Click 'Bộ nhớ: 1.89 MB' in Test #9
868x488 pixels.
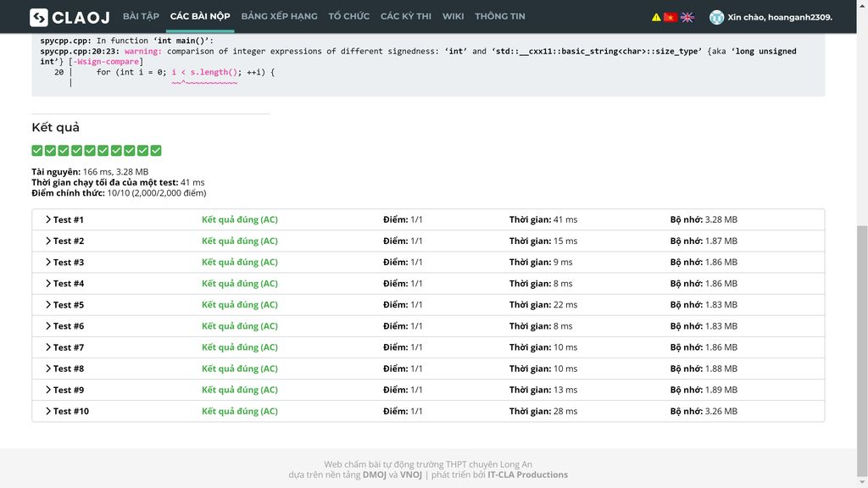coord(704,390)
